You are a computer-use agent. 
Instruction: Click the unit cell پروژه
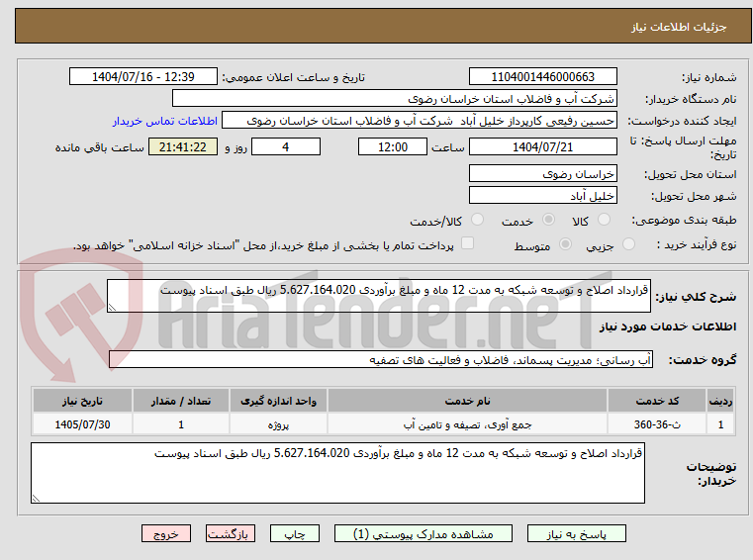pos(278,424)
